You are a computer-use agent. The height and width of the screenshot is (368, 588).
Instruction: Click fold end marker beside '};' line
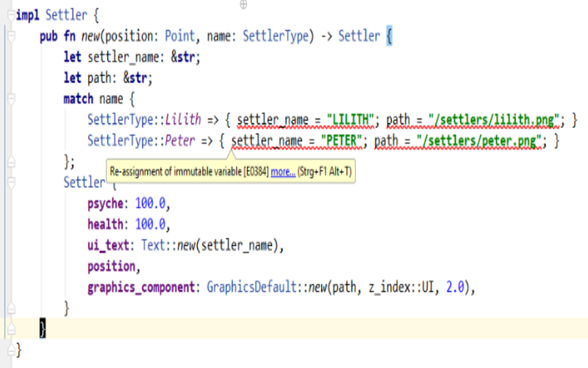[x=11, y=162]
